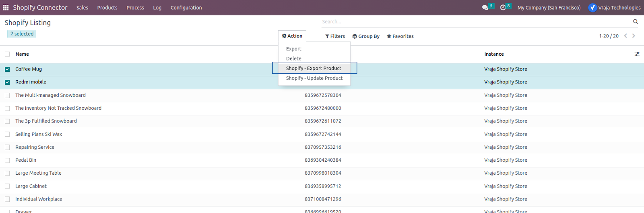
Task: Click product ID 8370998018304
Action: [x=323, y=173]
